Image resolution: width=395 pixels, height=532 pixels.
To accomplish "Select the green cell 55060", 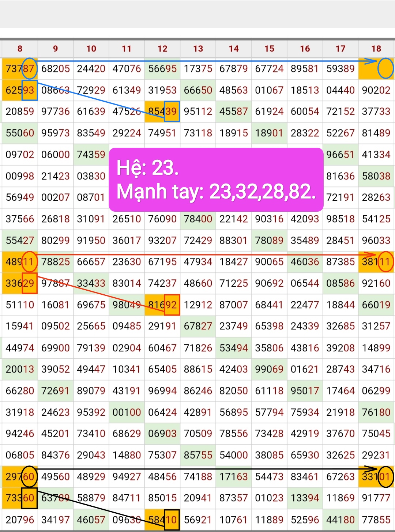I will tap(20, 133).
